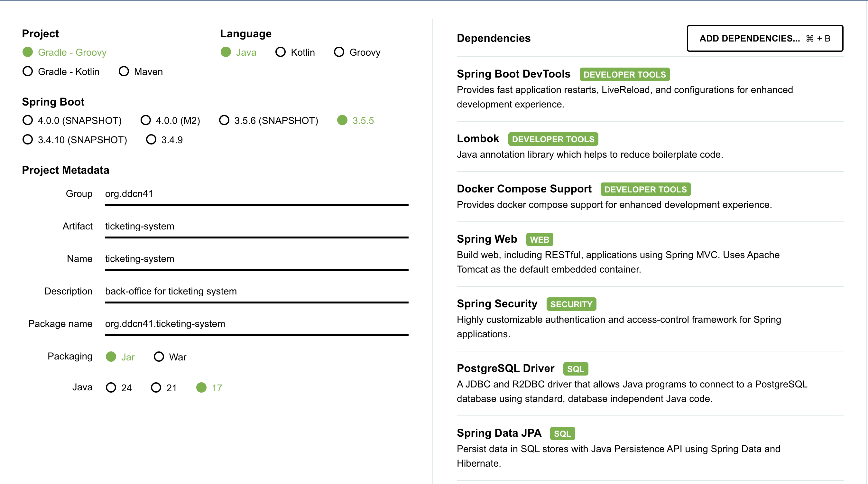This screenshot has width=868, height=484.
Task: Select Java version 24
Action: [111, 387]
